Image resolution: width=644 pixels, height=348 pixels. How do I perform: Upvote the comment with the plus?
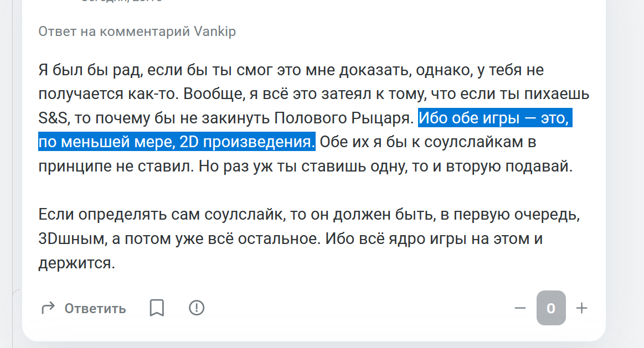click(x=581, y=308)
